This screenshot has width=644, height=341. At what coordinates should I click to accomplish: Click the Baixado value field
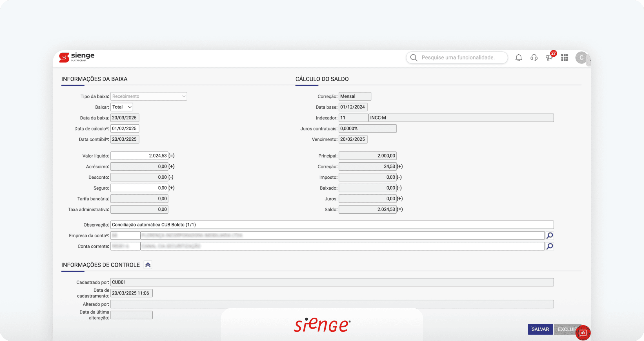click(x=367, y=188)
